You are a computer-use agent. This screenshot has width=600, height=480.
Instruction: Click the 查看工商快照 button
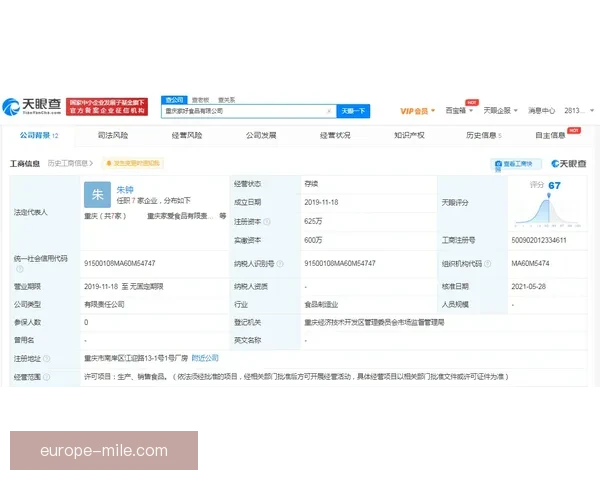point(516,164)
